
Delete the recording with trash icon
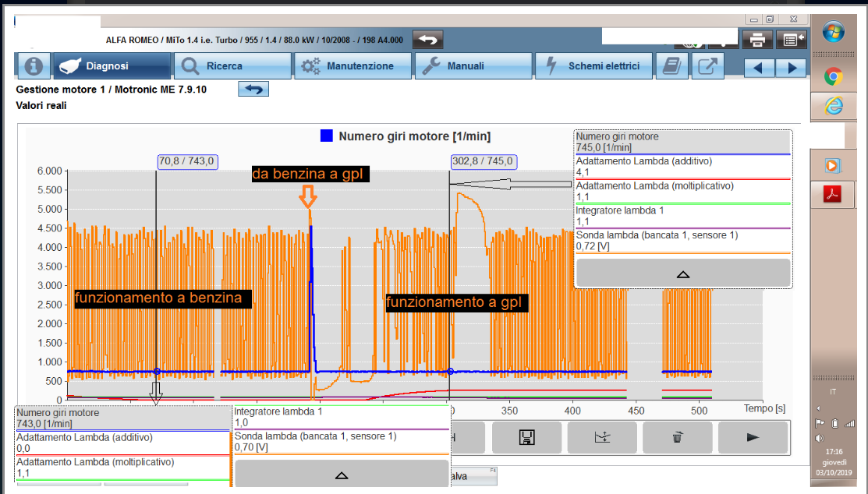(x=677, y=438)
